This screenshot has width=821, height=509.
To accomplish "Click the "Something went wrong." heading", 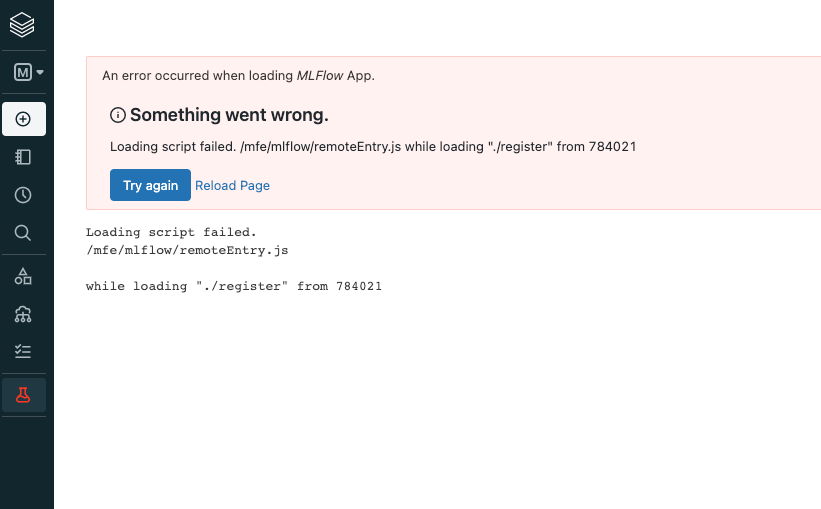I will click(229, 115).
